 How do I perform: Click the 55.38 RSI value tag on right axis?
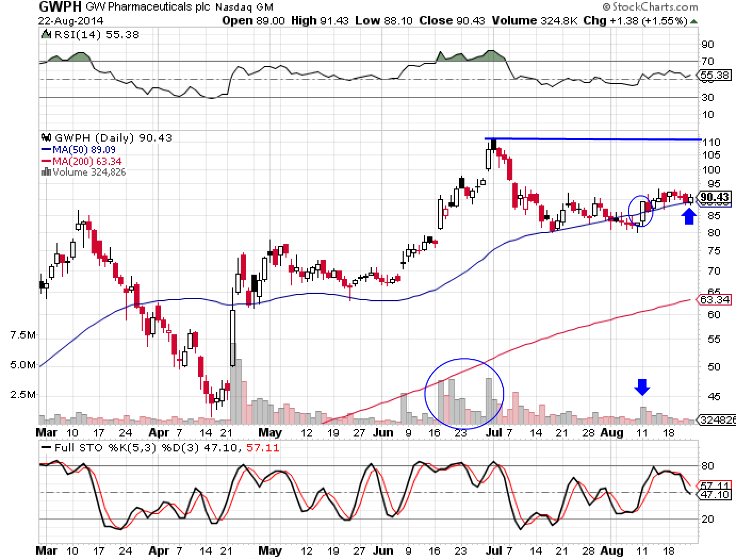[x=715, y=76]
